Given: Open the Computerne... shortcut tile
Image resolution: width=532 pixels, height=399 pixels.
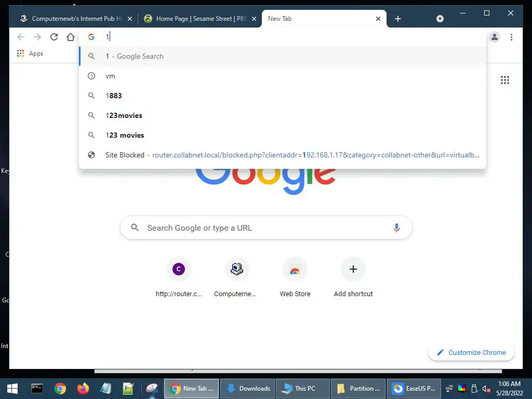Looking at the screenshot, I should coord(236,277).
